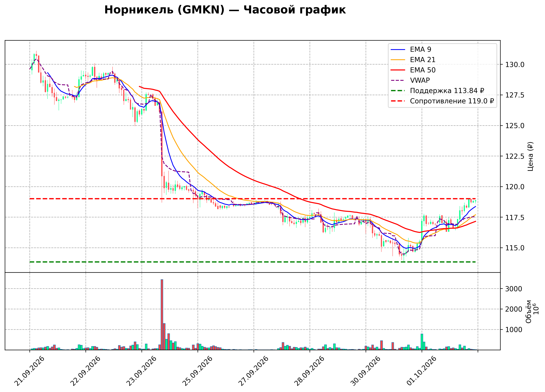Click volume axis tick '3000'

[x=514, y=289]
